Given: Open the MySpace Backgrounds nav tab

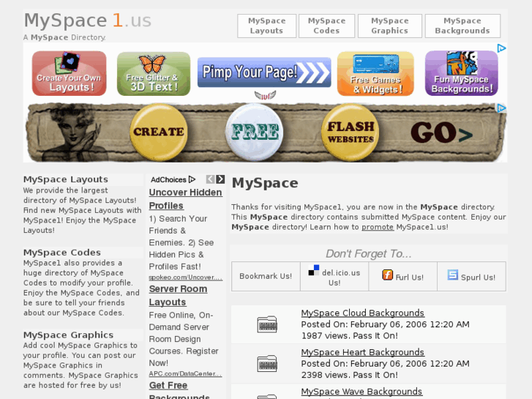Looking at the screenshot, I should tap(462, 26).
